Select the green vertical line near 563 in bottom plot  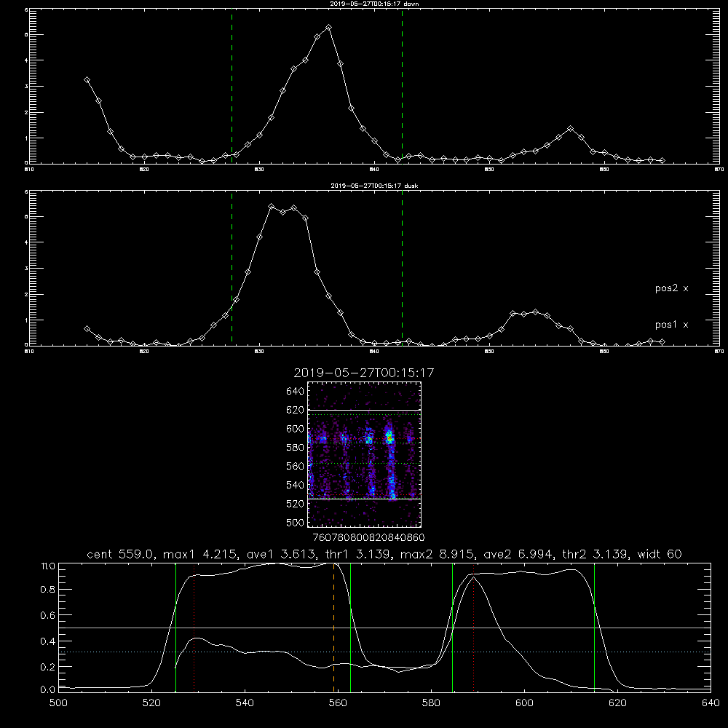351,628
